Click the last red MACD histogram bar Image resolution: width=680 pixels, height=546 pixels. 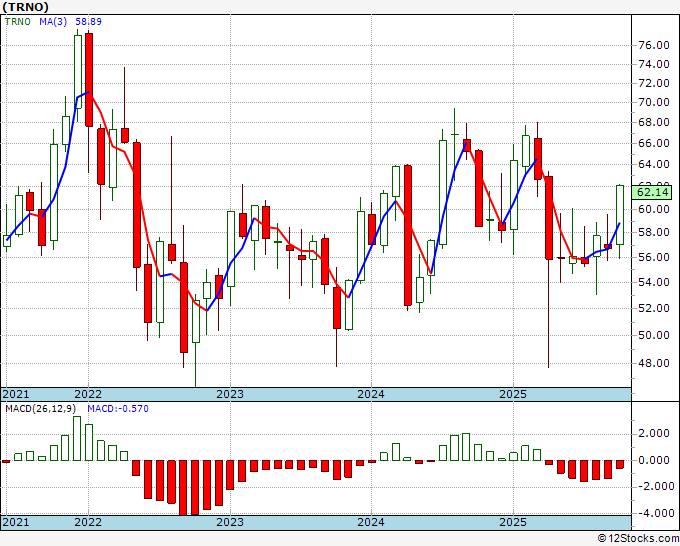pos(620,464)
